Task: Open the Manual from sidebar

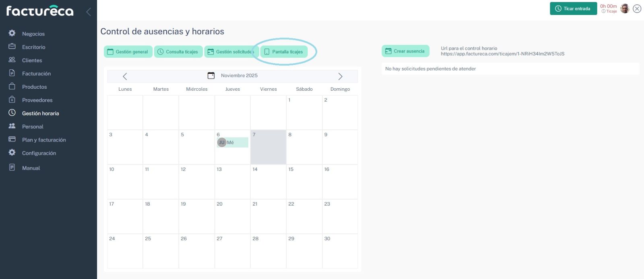Action: point(31,168)
